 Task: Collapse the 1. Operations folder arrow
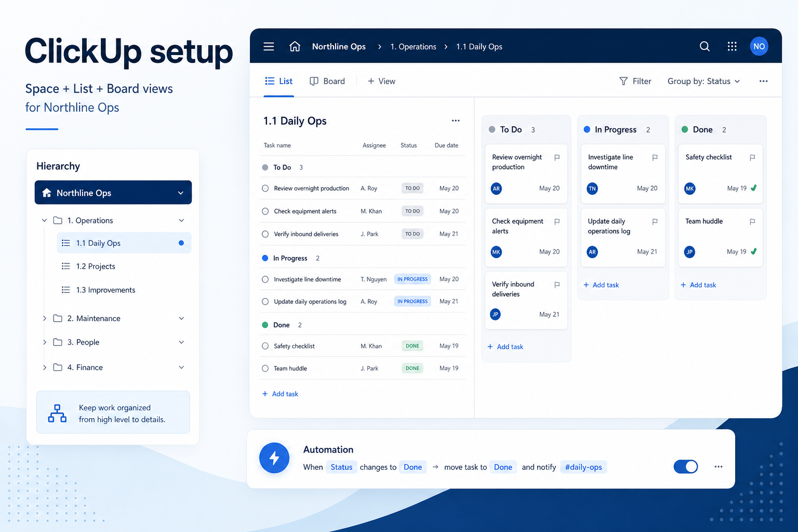tap(44, 220)
